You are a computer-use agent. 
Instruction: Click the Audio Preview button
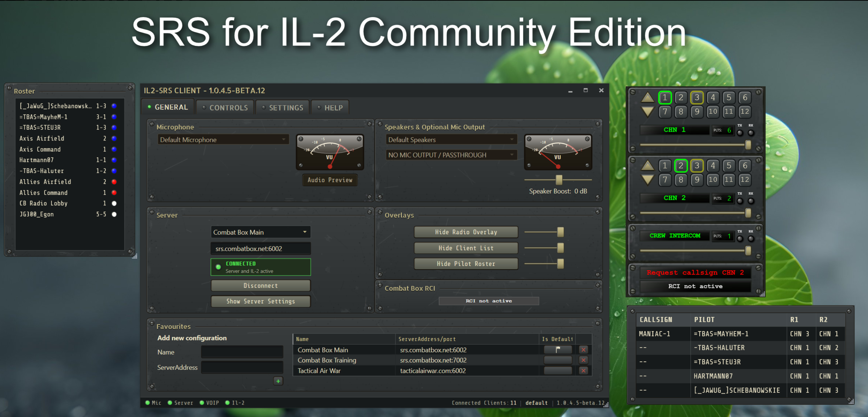point(330,180)
